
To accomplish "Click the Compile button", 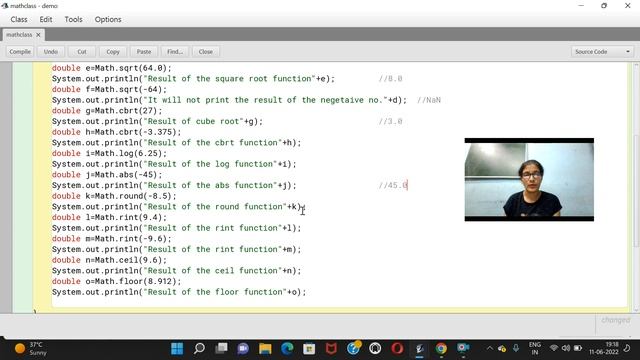I will tap(20, 52).
